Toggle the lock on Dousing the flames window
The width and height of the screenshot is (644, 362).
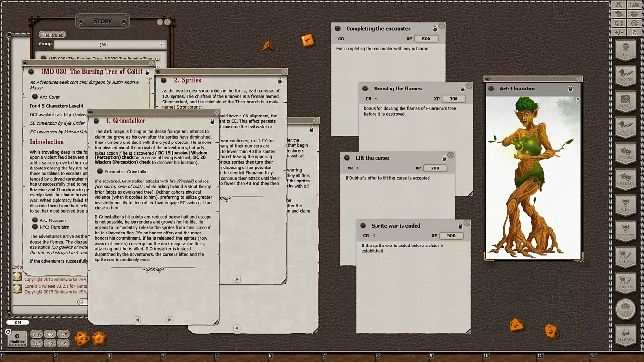pyautogui.click(x=462, y=89)
